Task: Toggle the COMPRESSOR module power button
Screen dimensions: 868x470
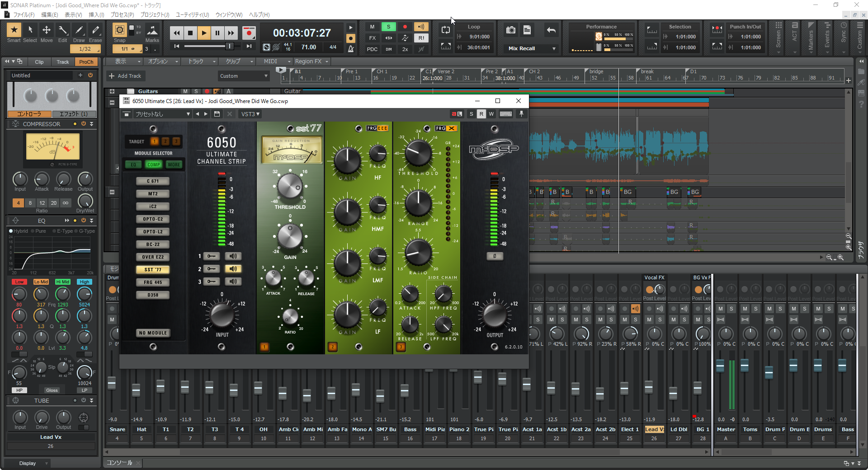Action: pos(84,124)
